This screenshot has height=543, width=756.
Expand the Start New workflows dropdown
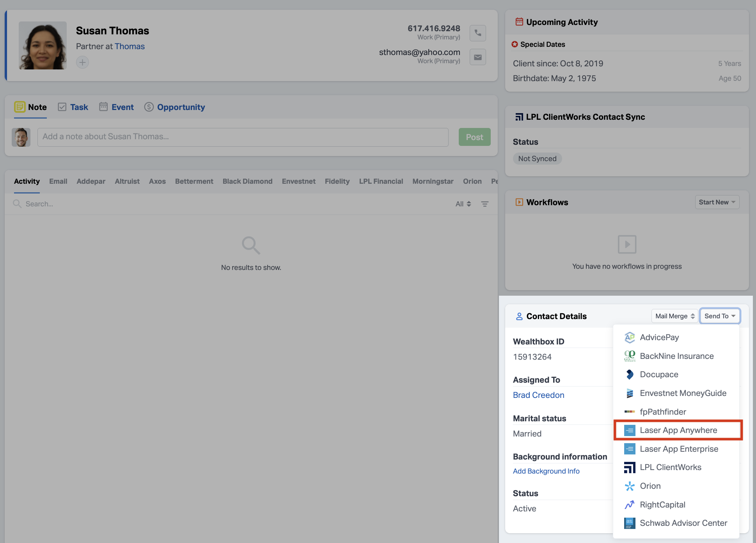(717, 202)
